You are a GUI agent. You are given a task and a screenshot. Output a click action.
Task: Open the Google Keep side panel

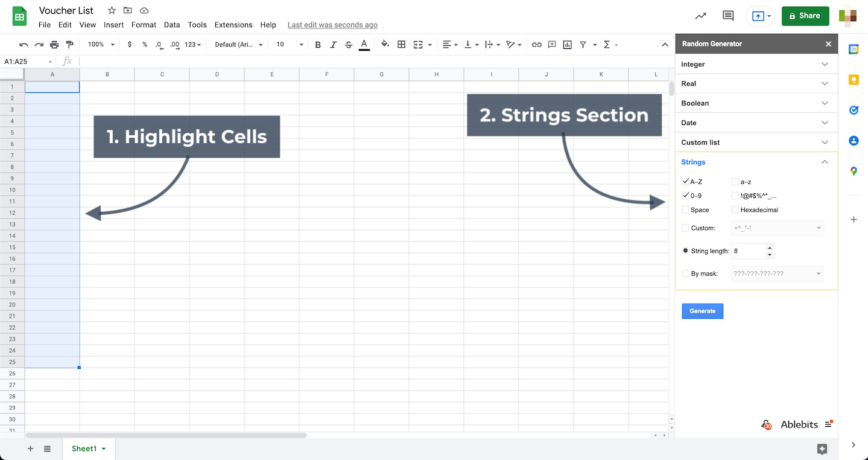854,80
